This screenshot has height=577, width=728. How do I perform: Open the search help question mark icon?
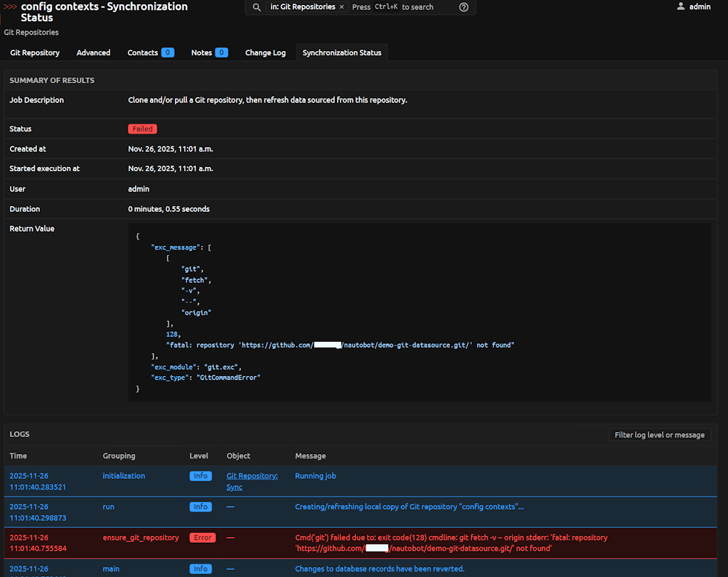click(464, 7)
